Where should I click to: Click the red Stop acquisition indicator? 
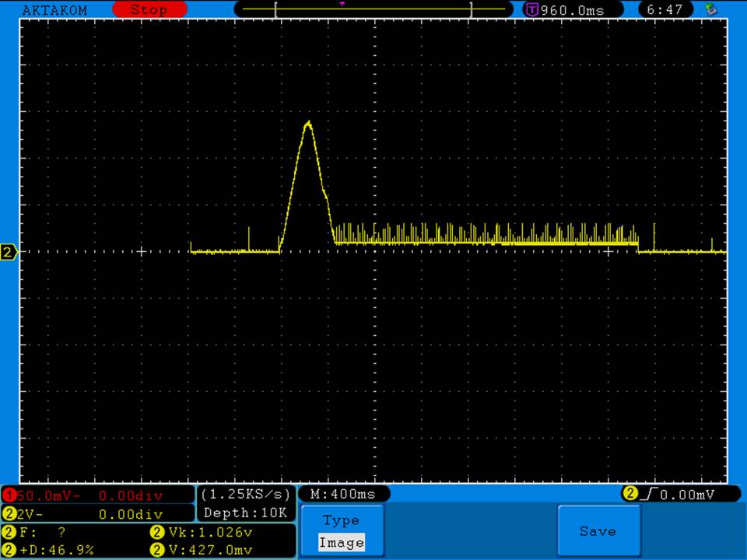[x=149, y=10]
